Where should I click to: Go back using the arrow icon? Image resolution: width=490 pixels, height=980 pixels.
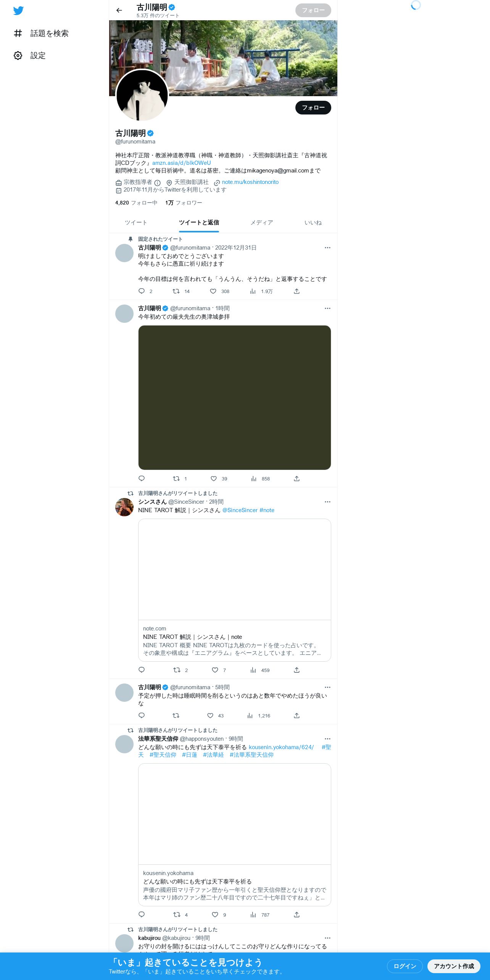119,10
